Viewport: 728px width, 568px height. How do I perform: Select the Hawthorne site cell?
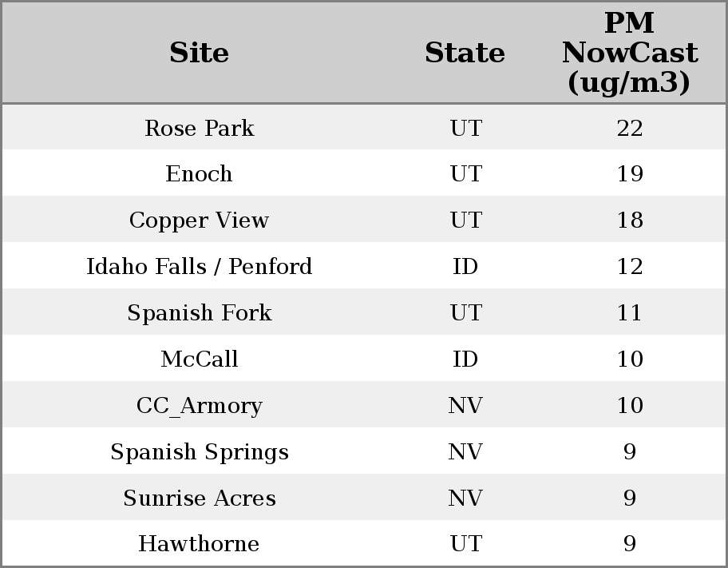[x=200, y=544]
